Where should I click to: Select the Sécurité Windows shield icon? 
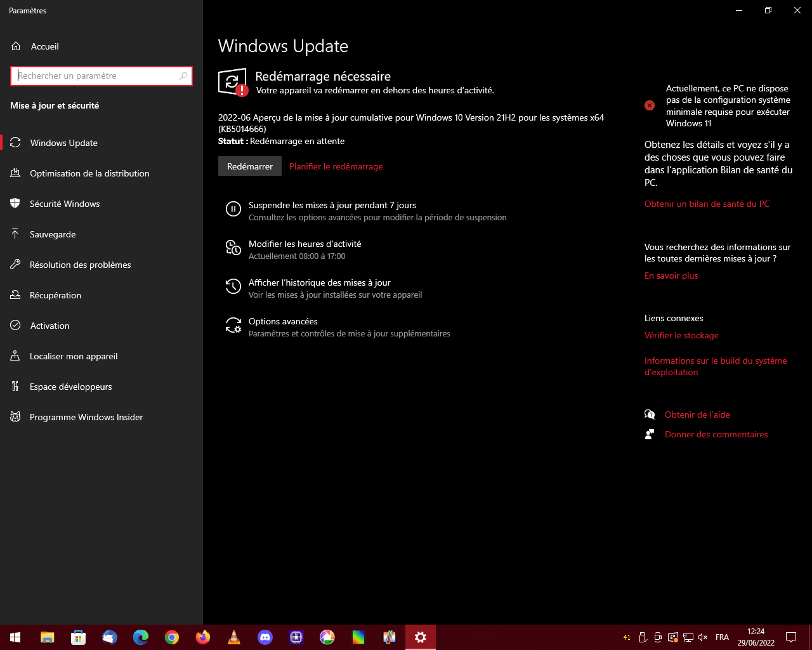(15, 204)
